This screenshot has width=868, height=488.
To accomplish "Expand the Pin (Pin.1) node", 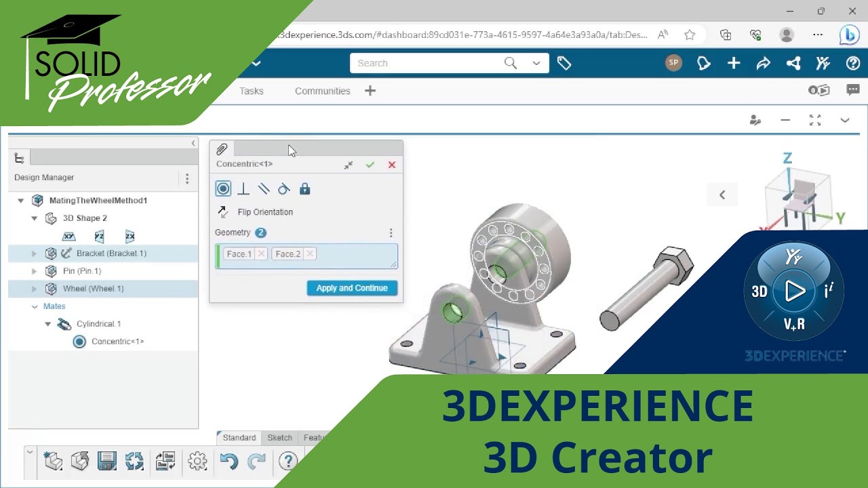I will (x=34, y=271).
